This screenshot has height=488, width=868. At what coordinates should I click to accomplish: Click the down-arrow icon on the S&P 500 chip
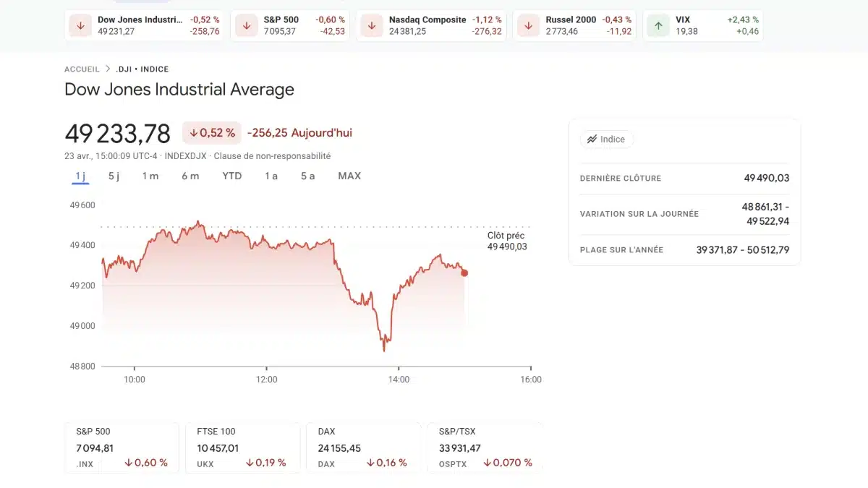tap(246, 25)
